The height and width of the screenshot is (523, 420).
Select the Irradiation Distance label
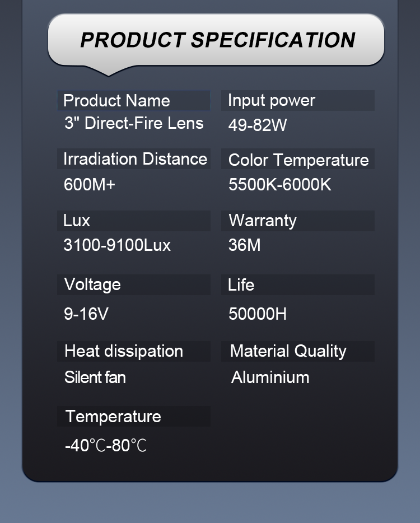click(135, 159)
